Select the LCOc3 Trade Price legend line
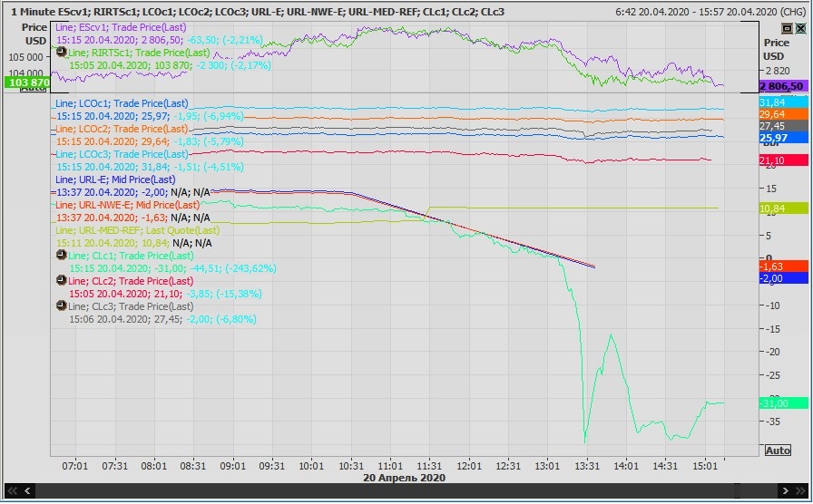 (122, 154)
